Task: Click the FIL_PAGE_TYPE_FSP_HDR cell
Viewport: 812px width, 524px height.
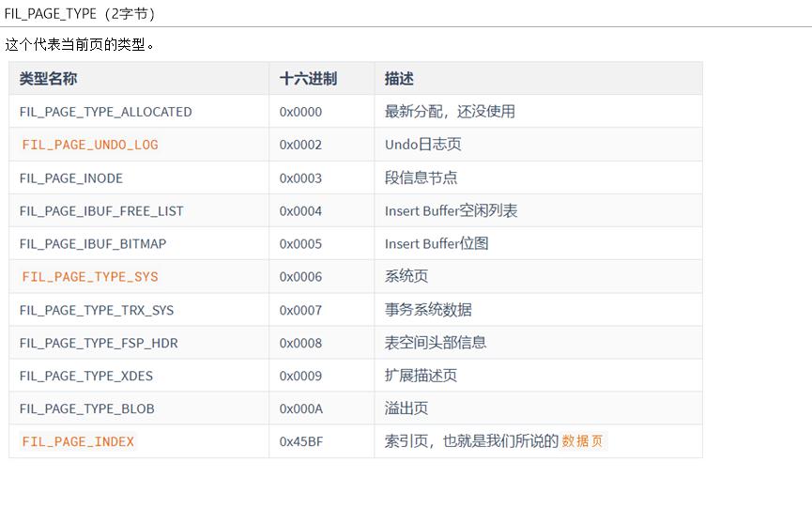Action: click(99, 343)
